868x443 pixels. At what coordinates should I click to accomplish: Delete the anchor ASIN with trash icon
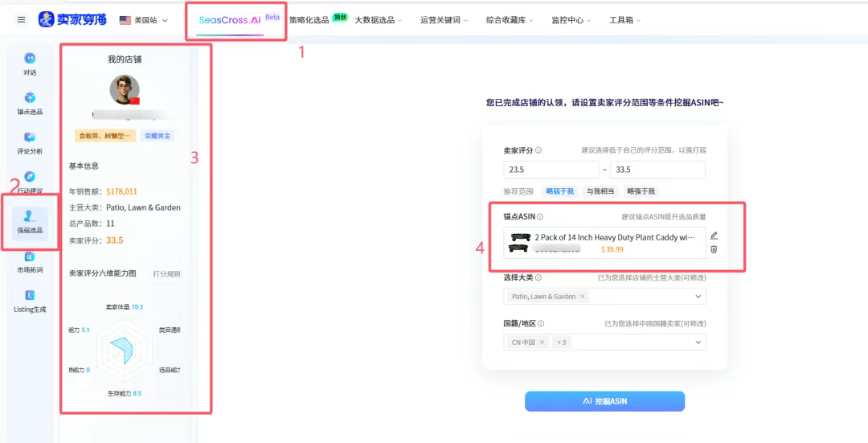(714, 249)
